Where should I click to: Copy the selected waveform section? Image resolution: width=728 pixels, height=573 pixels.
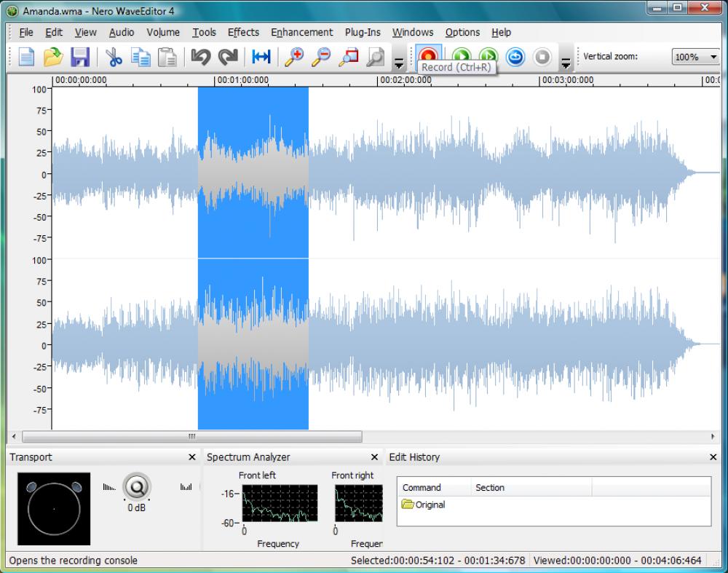tap(141, 57)
